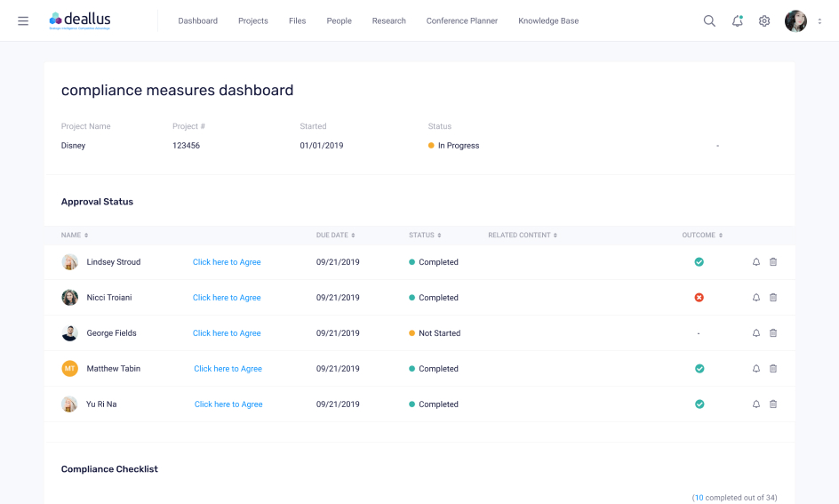Go to the Projects menu
This screenshot has width=839, height=504.
pyautogui.click(x=253, y=21)
